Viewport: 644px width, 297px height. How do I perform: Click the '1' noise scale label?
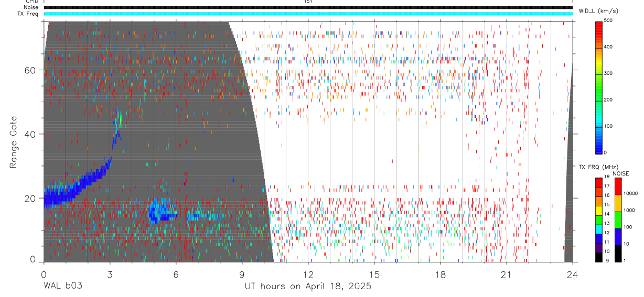(x=624, y=261)
